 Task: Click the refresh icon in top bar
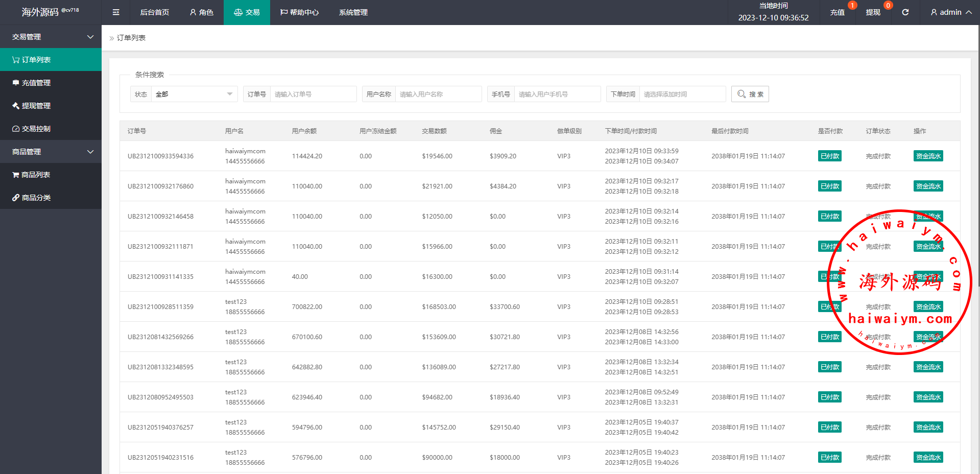(x=905, y=12)
